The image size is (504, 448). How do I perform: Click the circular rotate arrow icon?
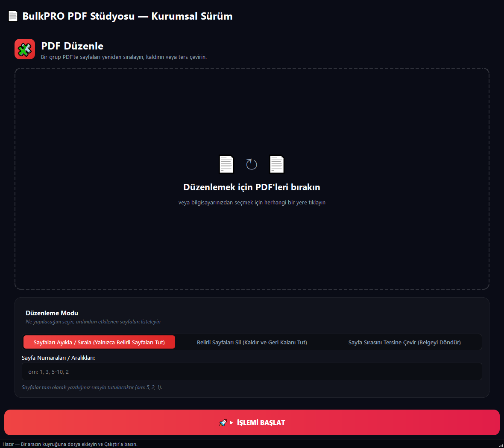pos(251,164)
